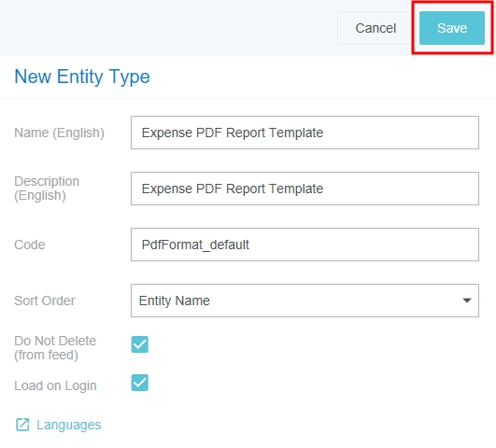Viewport: 496px width, 448px height.
Task: Focus the Name (English) text field
Action: (305, 133)
